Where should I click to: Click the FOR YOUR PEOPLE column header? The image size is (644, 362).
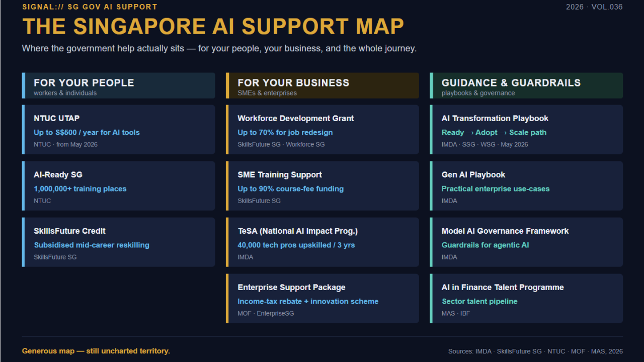point(118,85)
